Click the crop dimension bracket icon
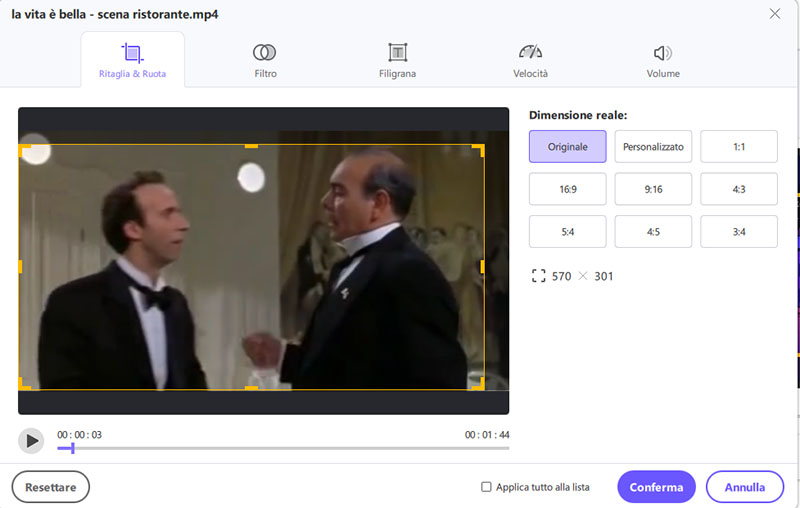This screenshot has width=800, height=508. click(x=538, y=276)
